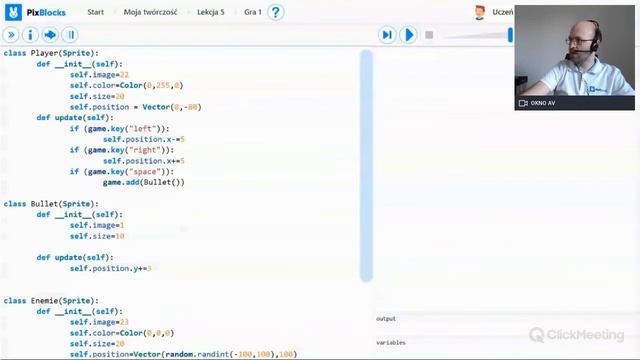Click the line 'self.size=10'
This screenshot has height=360, width=640.
(x=97, y=236)
